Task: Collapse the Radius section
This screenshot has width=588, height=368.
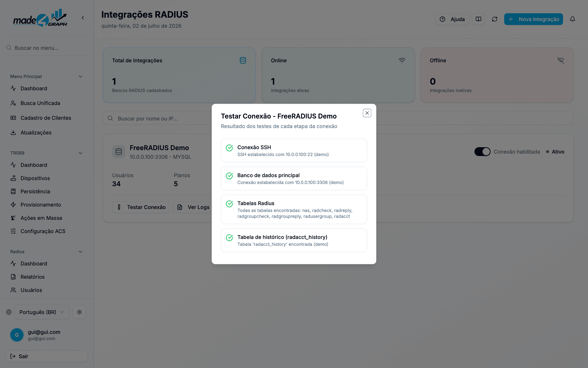Action: pos(80,252)
